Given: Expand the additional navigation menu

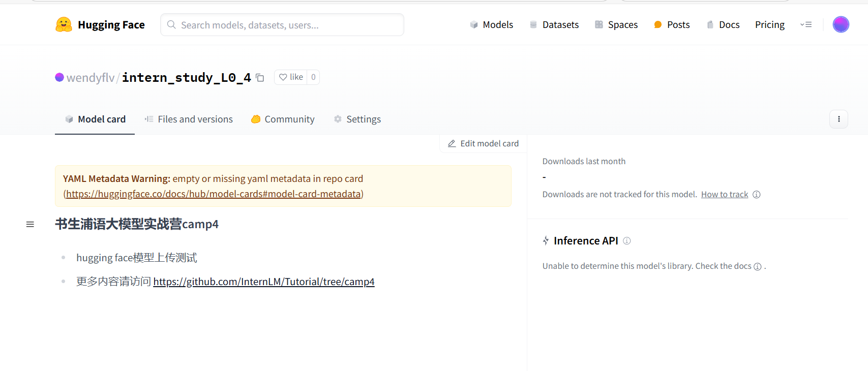Looking at the screenshot, I should [x=806, y=24].
